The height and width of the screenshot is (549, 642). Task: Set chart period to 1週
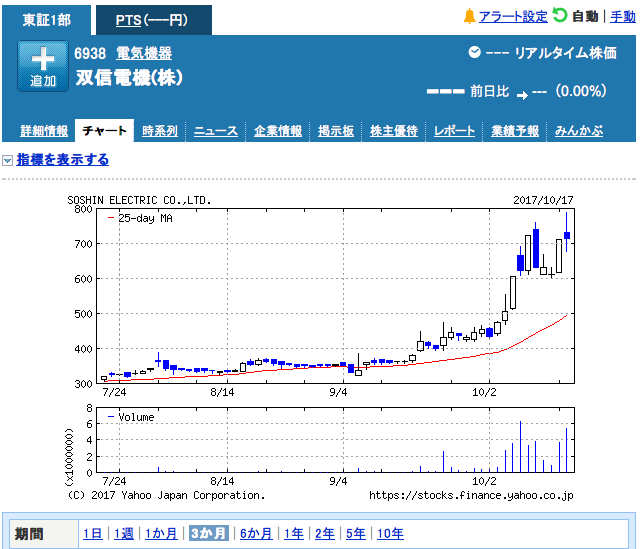124,533
